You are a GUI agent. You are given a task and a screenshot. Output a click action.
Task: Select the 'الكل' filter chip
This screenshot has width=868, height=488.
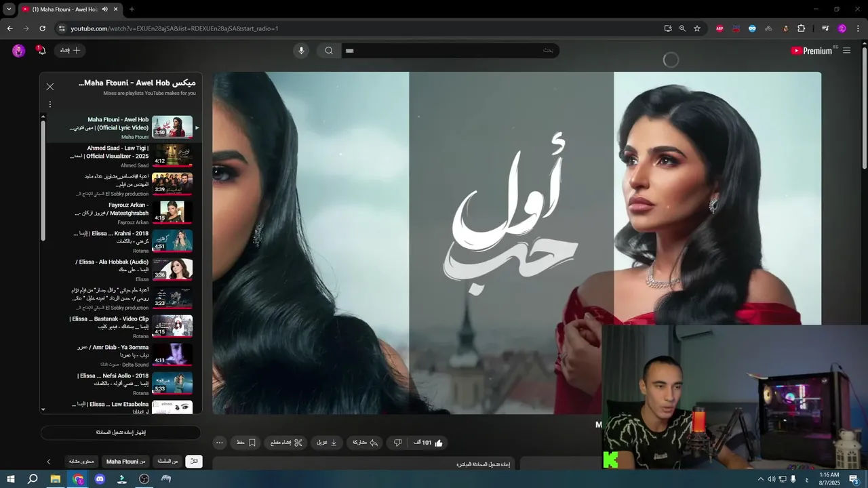pos(194,462)
